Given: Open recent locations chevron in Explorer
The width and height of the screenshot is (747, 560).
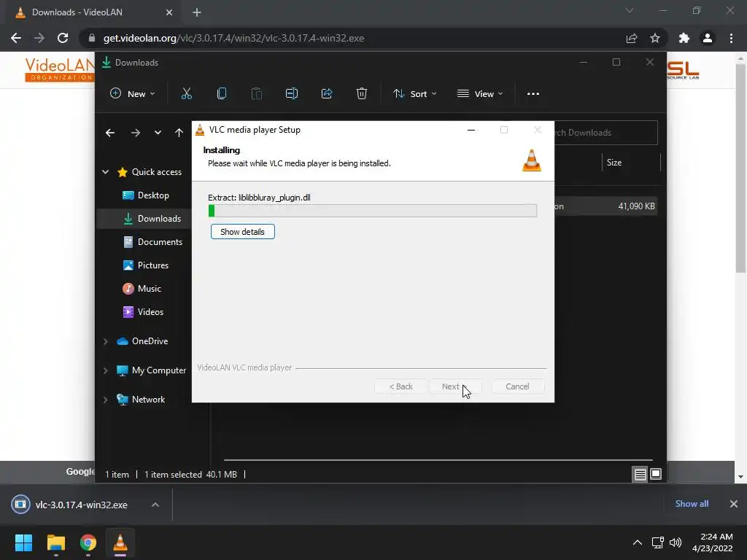Looking at the screenshot, I should point(158,133).
